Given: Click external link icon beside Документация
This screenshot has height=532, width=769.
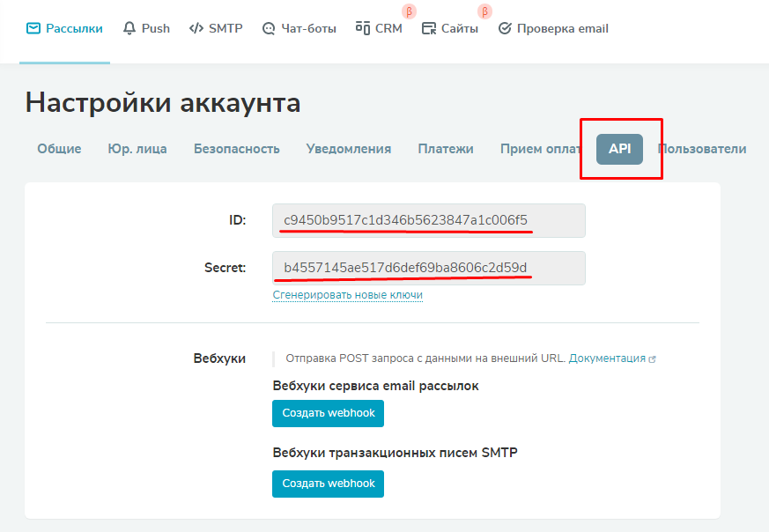Looking at the screenshot, I should pos(652,359).
